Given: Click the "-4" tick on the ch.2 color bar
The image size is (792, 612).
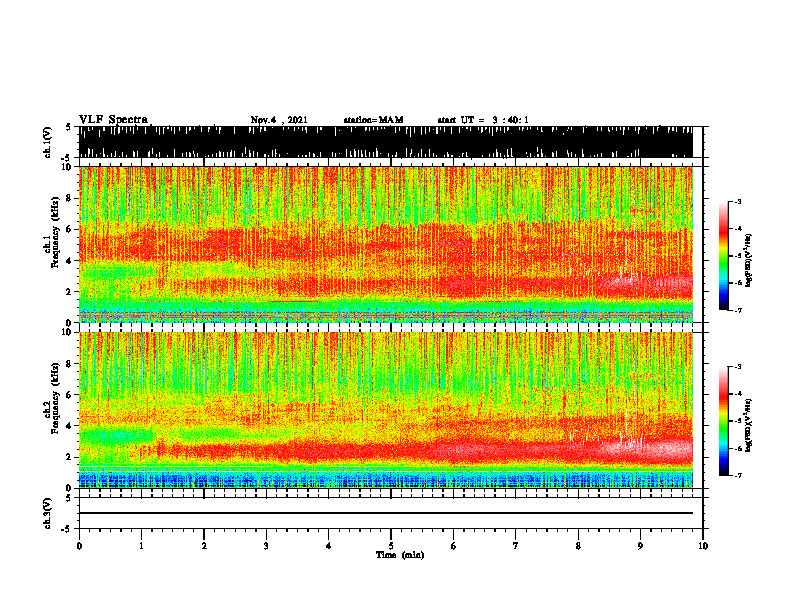Looking at the screenshot, I should point(737,394).
